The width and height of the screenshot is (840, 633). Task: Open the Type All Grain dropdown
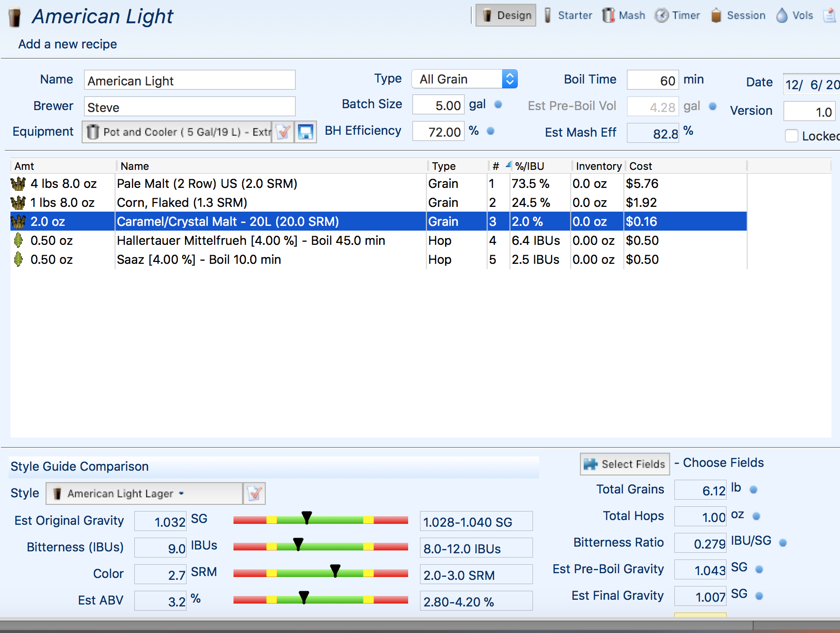pyautogui.click(x=464, y=79)
